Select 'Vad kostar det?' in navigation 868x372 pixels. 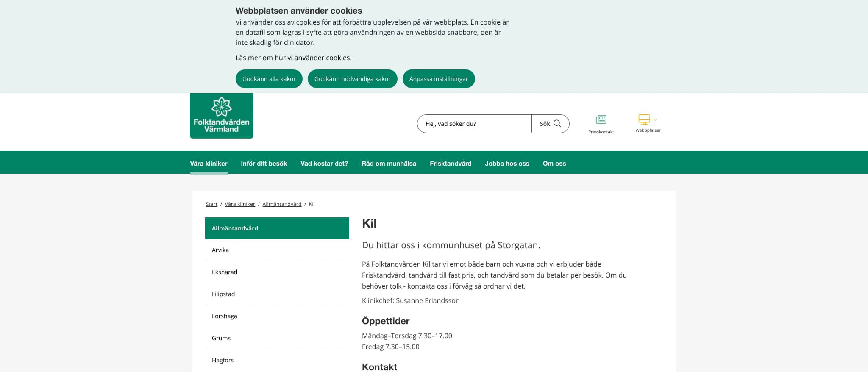click(x=324, y=164)
